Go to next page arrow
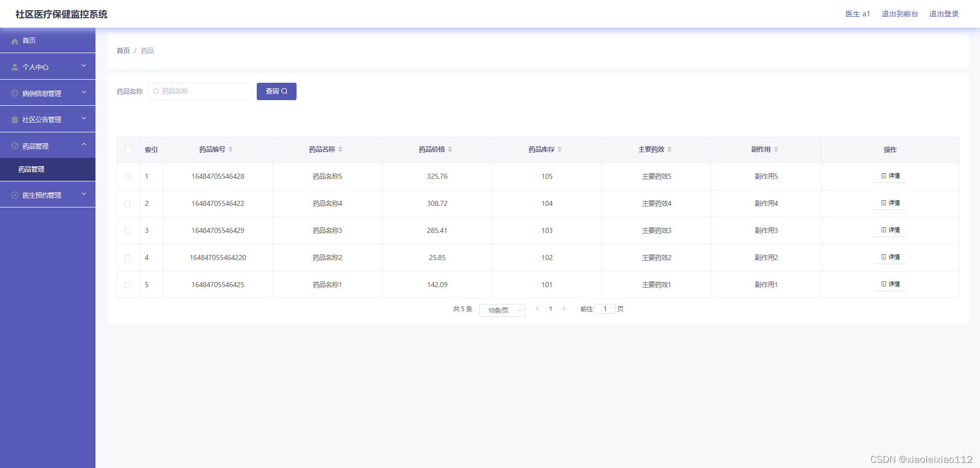 564,309
